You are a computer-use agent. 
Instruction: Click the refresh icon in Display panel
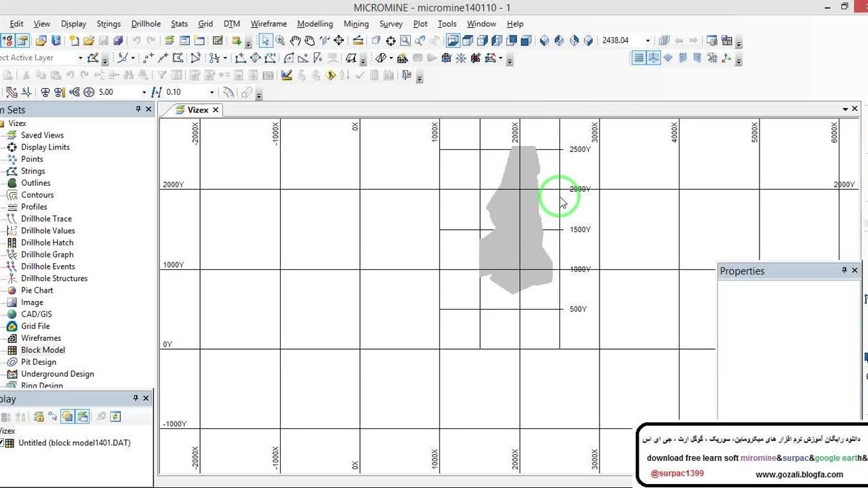(116, 417)
